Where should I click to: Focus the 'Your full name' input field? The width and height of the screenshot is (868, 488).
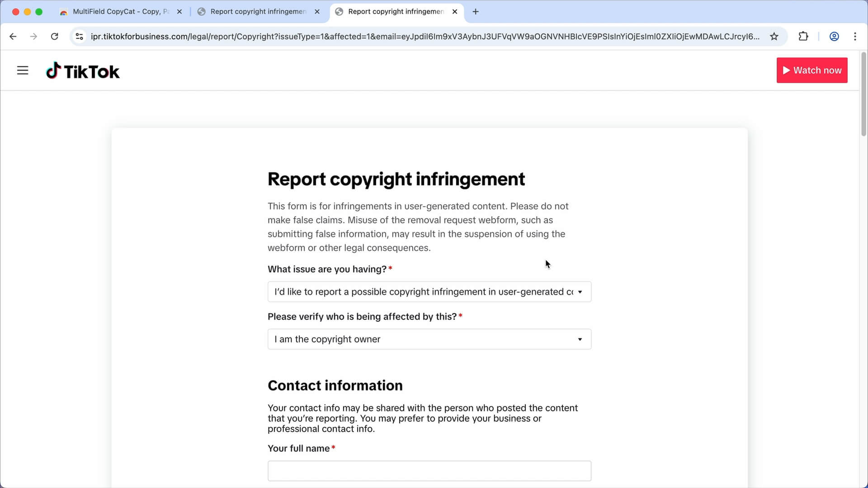point(429,470)
